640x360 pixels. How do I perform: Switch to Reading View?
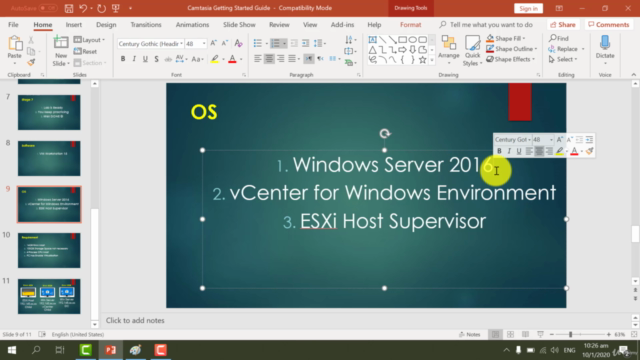pos(525,334)
